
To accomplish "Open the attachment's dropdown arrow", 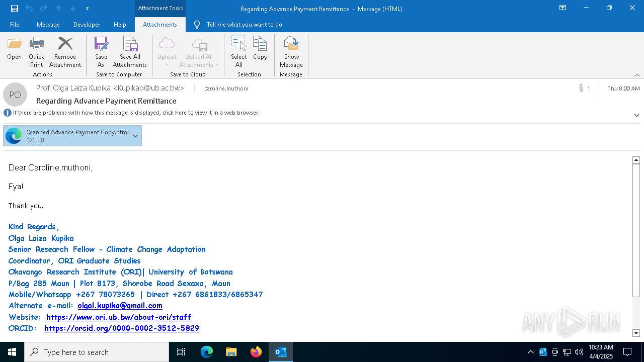I will (x=135, y=136).
